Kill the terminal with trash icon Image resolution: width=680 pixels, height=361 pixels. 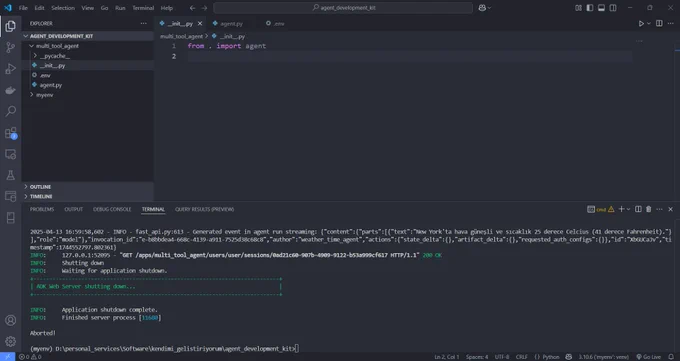649,209
